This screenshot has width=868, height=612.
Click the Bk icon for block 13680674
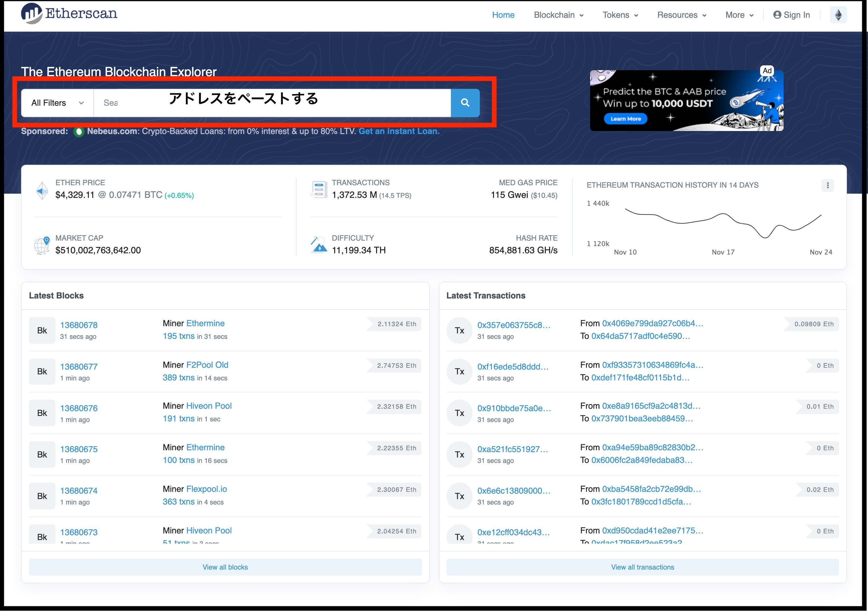[42, 496]
